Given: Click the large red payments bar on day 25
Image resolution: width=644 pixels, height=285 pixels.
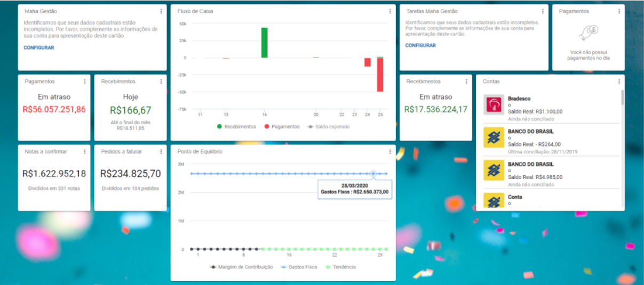Looking at the screenshot, I should tap(380, 75).
